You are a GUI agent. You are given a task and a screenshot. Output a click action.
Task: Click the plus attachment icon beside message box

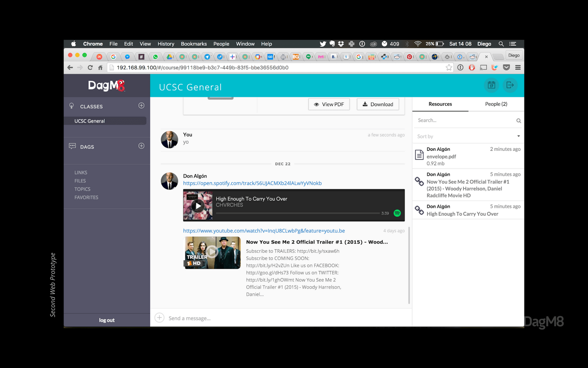pos(159,318)
